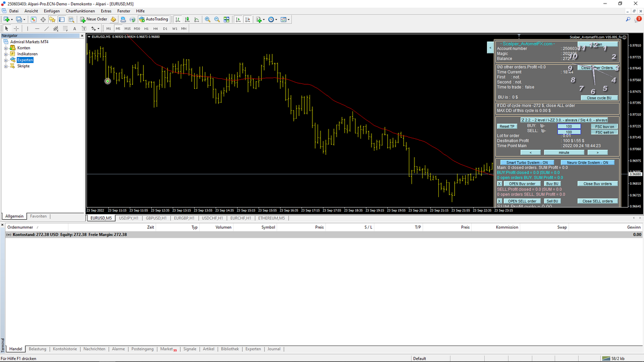Screen dimensions: 644x362
Task: Select the vertical line drawing tool
Action: click(27, 28)
